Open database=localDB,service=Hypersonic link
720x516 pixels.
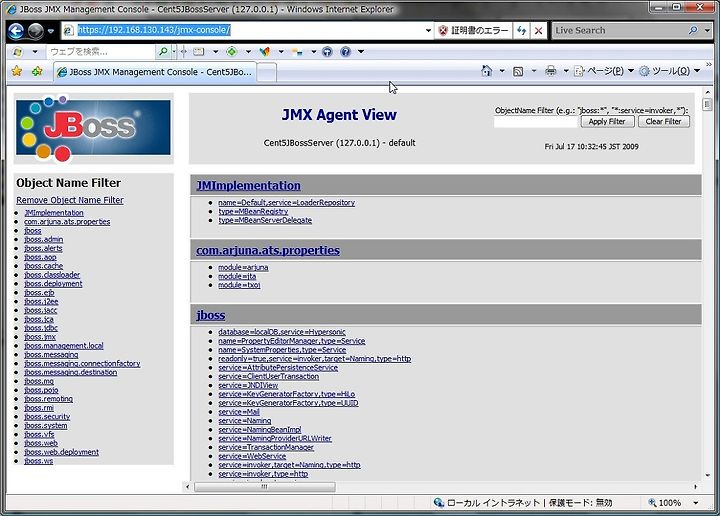tap(281, 332)
